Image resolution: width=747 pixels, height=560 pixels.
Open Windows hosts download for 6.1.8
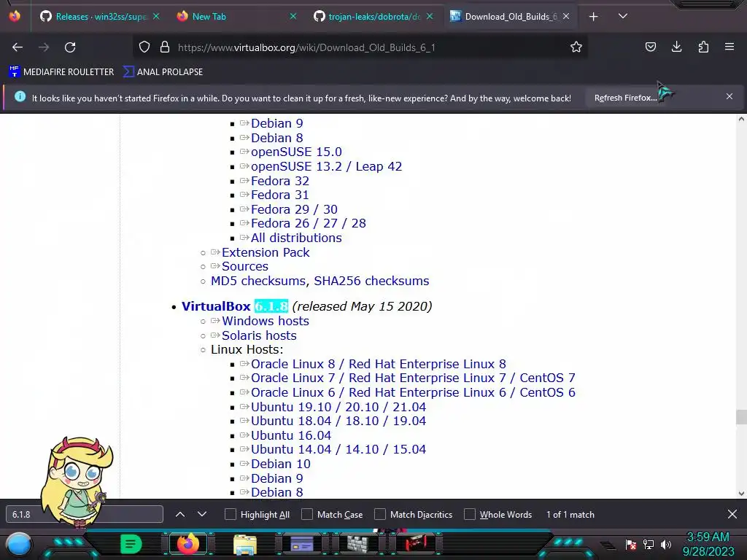click(266, 321)
